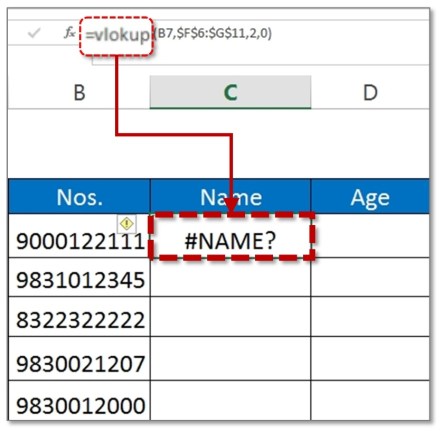Select empty Age cell beside 8322322222

(x=370, y=317)
